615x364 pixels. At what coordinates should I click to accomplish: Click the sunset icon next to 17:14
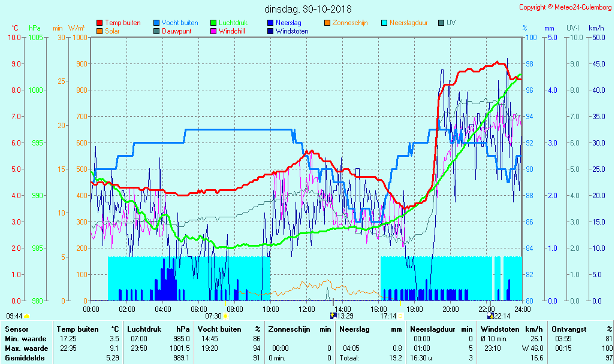tap(400, 316)
